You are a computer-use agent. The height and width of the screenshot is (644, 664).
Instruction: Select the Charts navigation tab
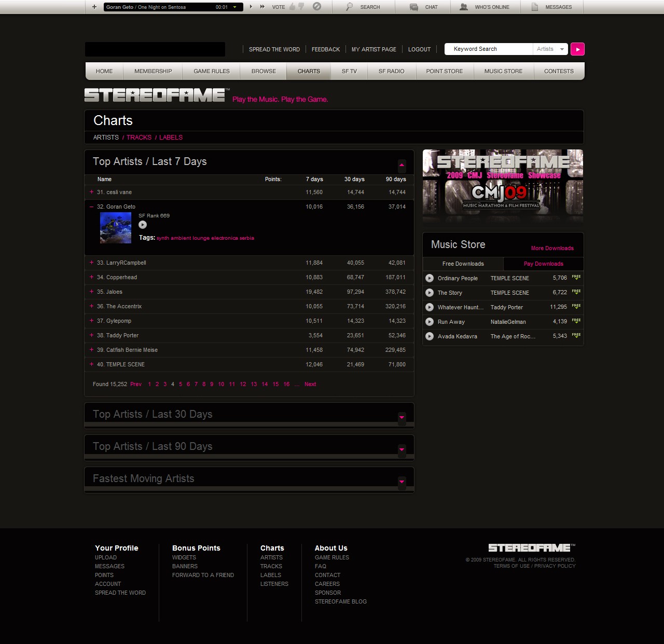309,71
